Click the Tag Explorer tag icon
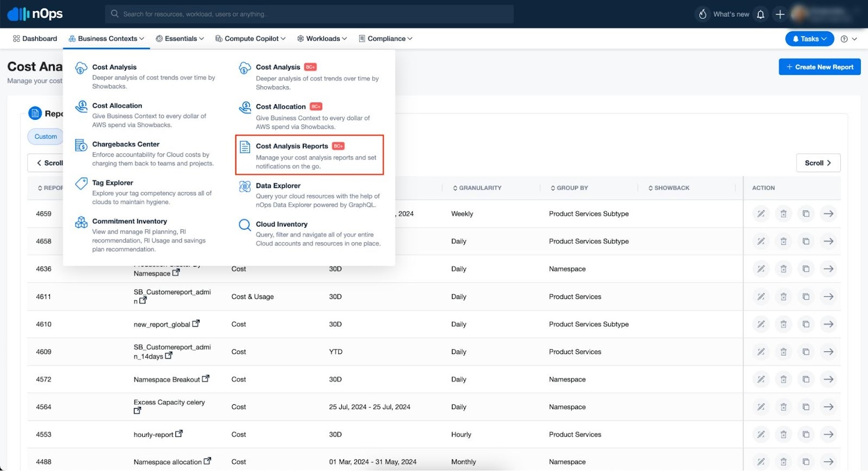868x471 pixels. (x=81, y=183)
